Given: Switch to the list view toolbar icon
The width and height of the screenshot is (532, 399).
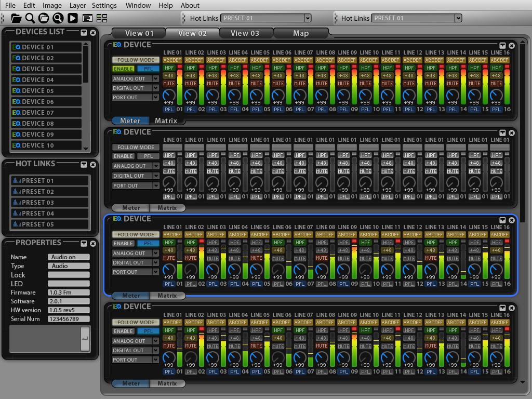Looking at the screenshot, I should pos(87,18).
